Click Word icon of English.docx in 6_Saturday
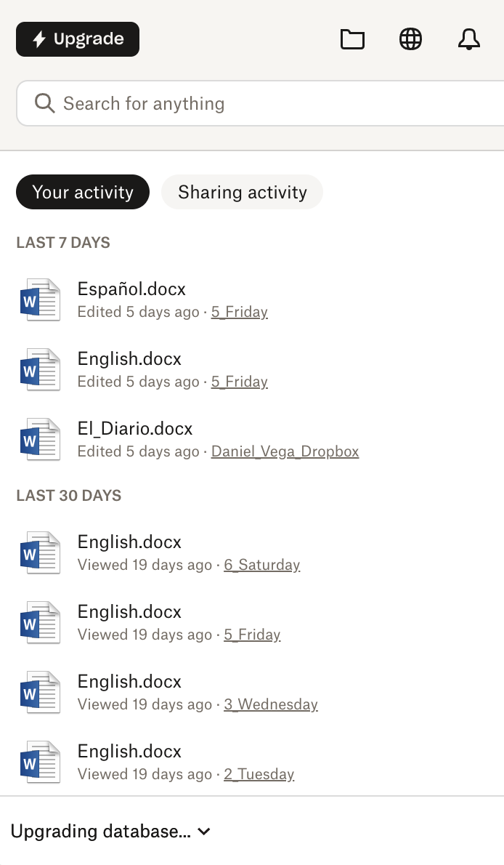 [40, 553]
